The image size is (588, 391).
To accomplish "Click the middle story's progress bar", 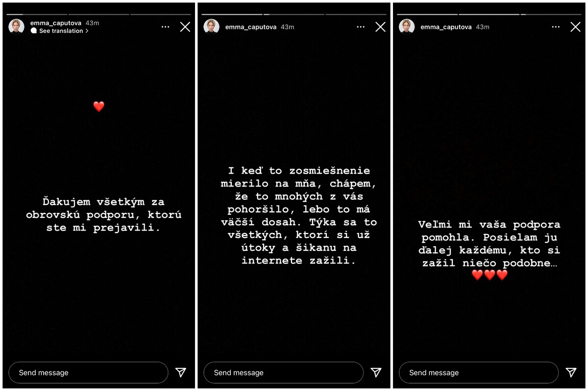I will pos(294,14).
